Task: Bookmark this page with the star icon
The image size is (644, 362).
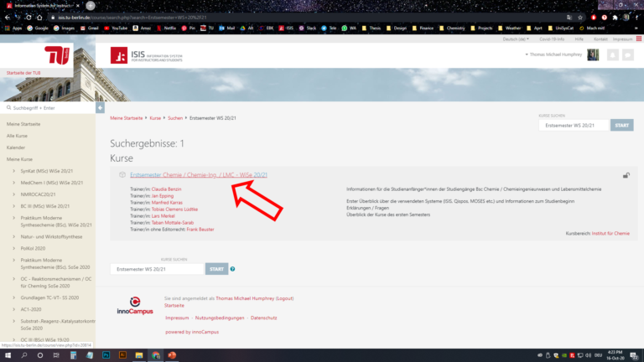Action: (580, 18)
